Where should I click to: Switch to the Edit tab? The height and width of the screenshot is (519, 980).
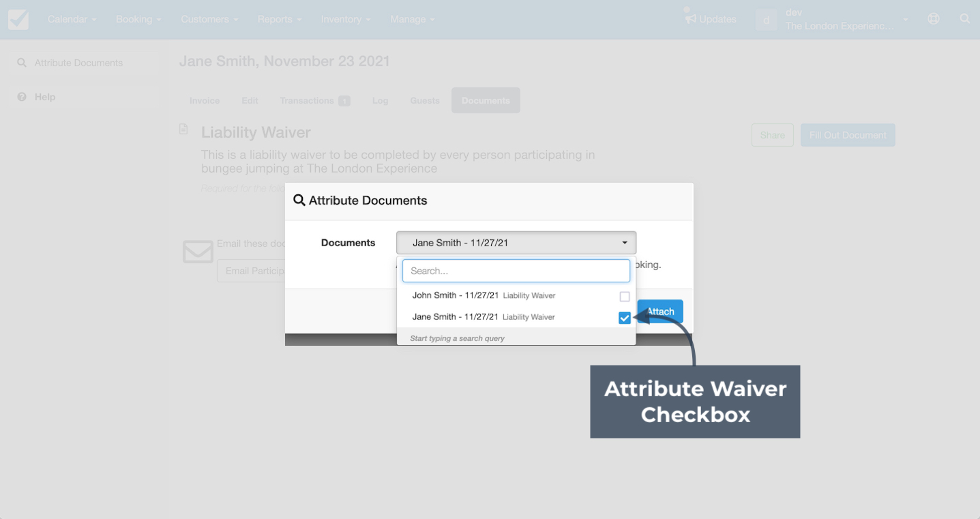250,100
